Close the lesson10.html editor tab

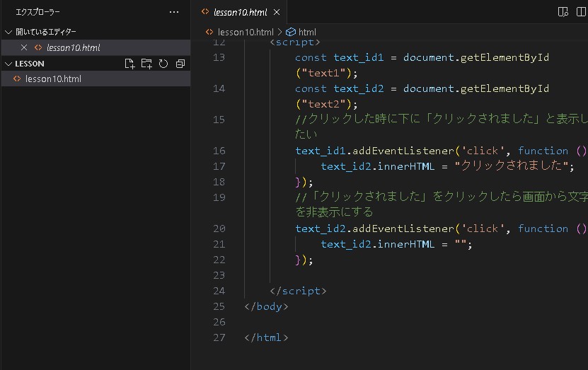(277, 12)
